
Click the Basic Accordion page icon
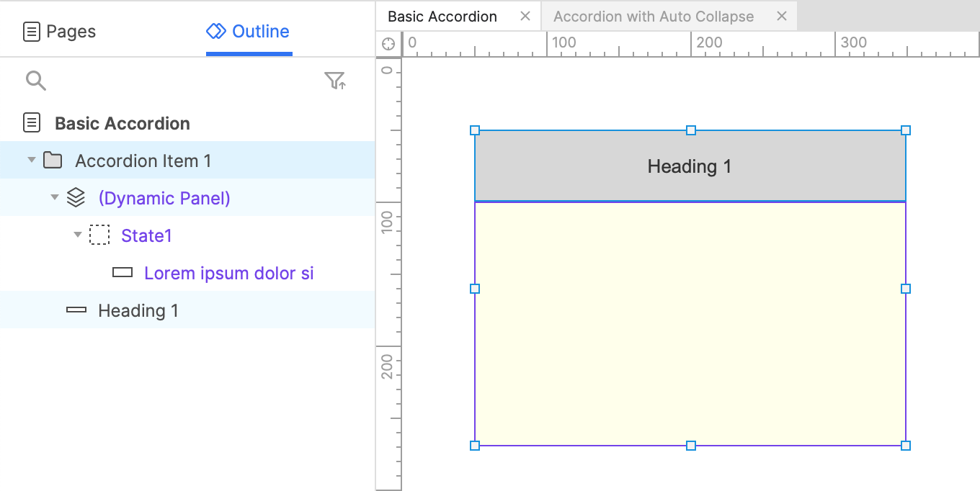(x=32, y=123)
